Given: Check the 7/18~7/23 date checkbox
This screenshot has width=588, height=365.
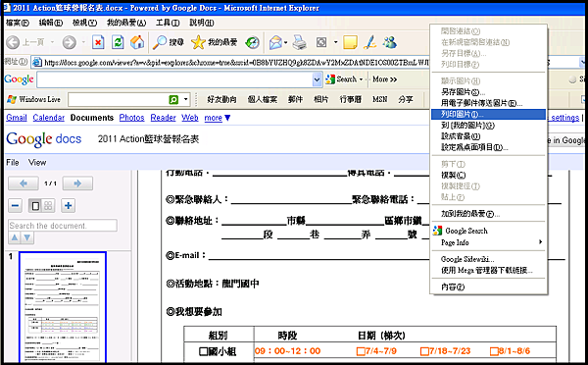Looking at the screenshot, I should (x=424, y=351).
